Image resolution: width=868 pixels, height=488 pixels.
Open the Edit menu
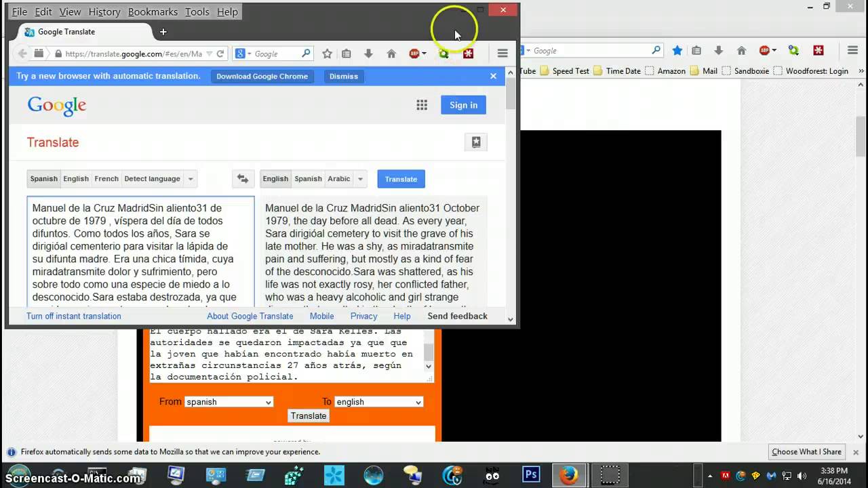43,12
